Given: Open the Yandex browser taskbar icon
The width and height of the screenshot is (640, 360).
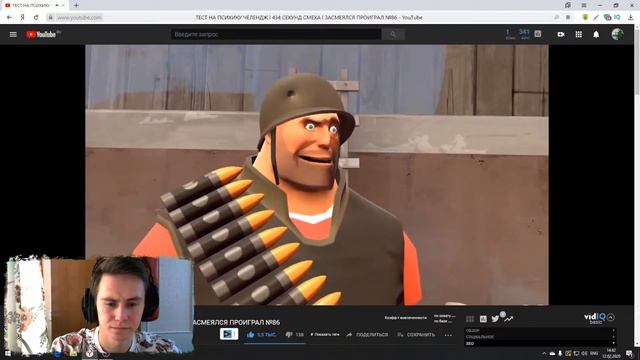Looking at the screenshot, I should pyautogui.click(x=89, y=353).
